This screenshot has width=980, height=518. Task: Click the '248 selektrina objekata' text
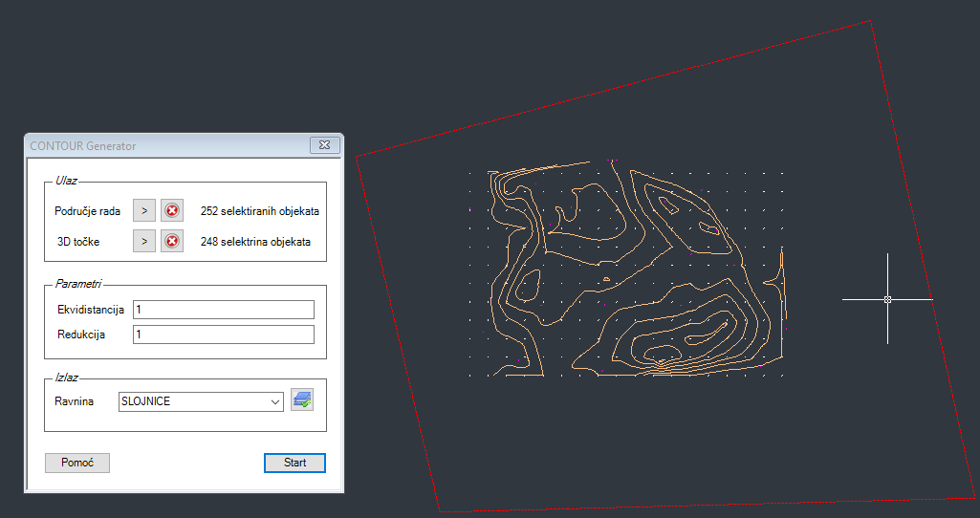[255, 242]
